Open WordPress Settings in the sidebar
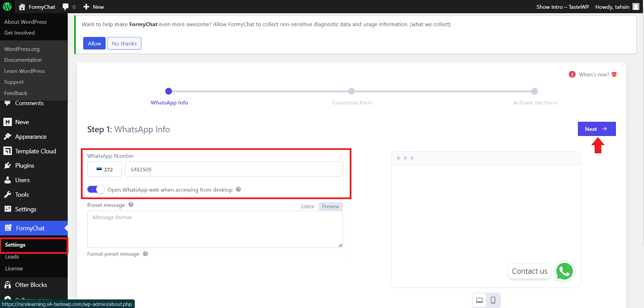 click(x=26, y=209)
